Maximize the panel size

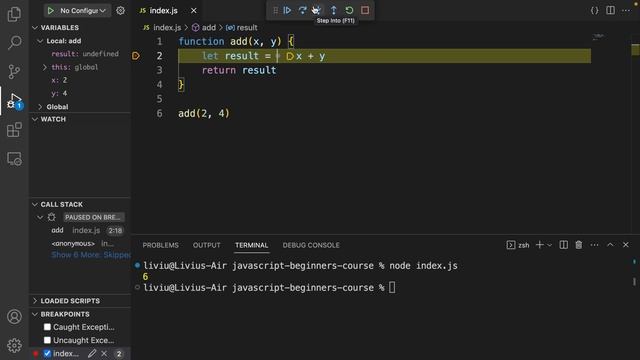tap(610, 245)
